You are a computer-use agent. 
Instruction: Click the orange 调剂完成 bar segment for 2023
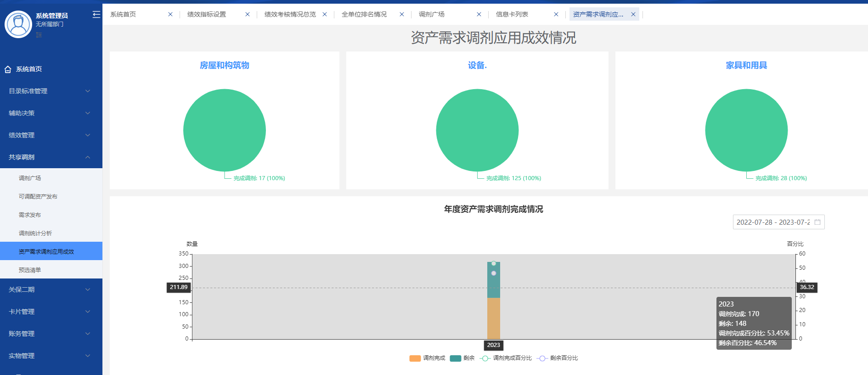click(494, 318)
